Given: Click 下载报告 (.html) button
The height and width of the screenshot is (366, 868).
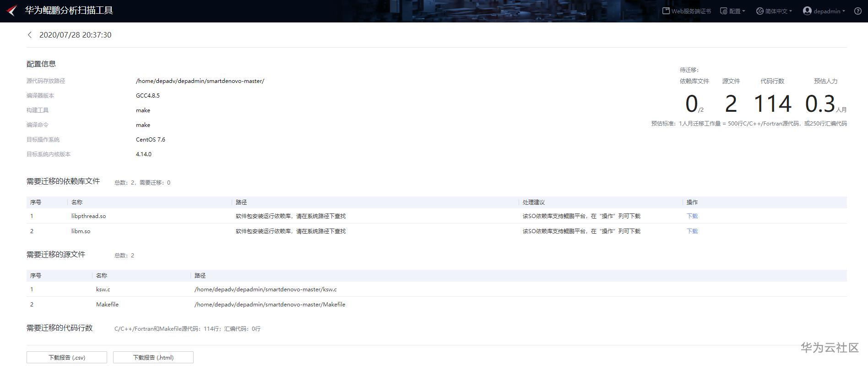Looking at the screenshot, I should click(x=153, y=357).
